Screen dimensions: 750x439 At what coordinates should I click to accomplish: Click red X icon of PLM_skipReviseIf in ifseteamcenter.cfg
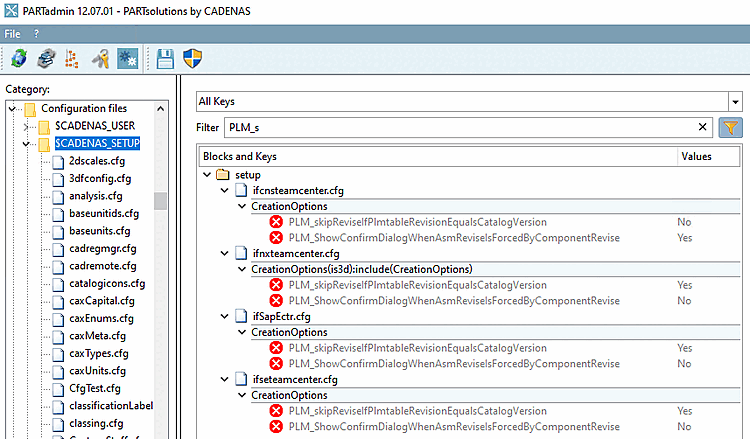276,411
